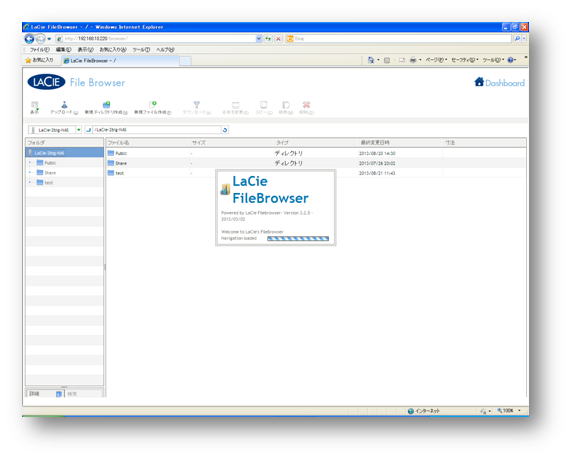Switch to the 検索 bottom tab
Image resolution: width=571 pixels, height=459 pixels.
84,394
